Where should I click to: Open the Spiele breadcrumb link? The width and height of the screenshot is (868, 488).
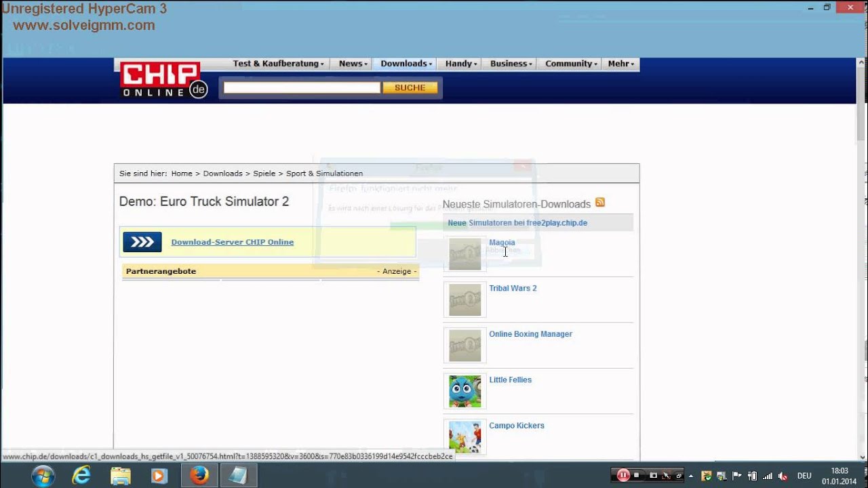[264, 174]
